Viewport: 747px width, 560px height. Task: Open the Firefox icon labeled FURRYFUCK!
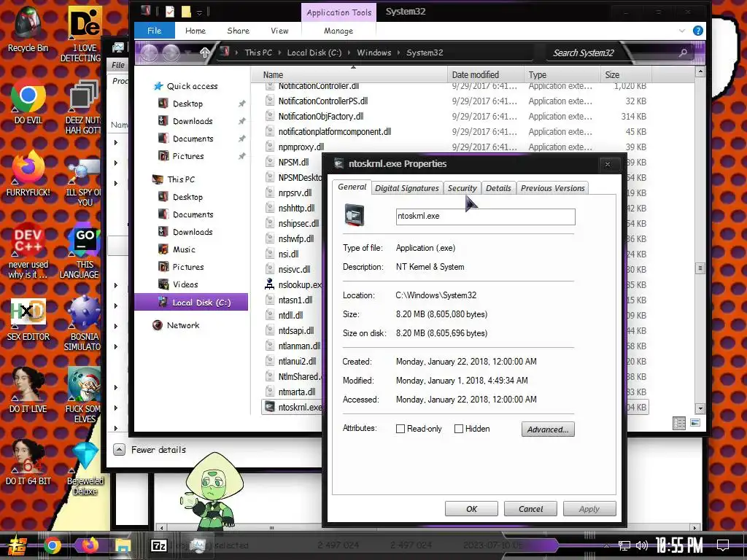click(28, 174)
